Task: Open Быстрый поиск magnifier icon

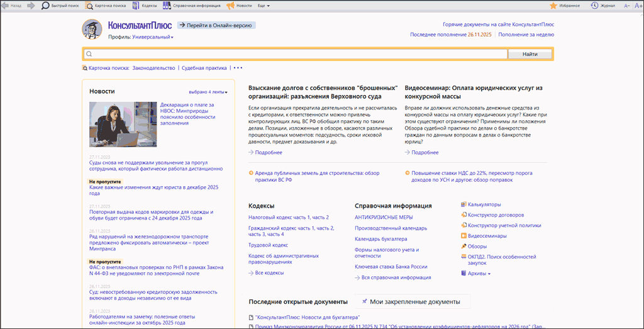Action: click(x=46, y=5)
